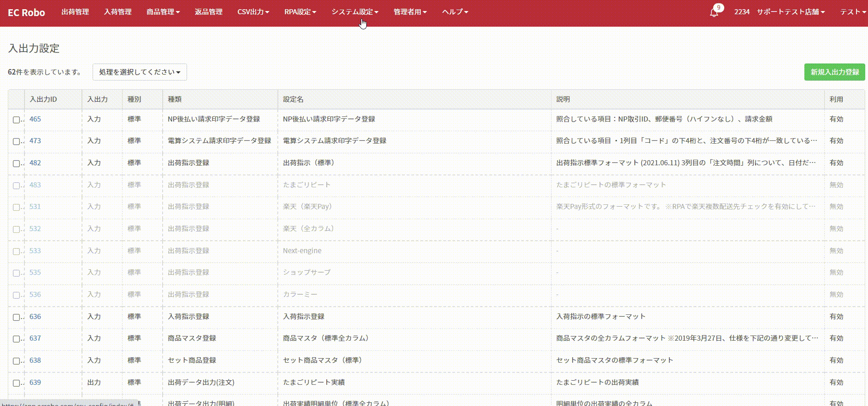Click 出荷データ出力(注文) type cell
Screen dimensions: 868x406
[201, 383]
